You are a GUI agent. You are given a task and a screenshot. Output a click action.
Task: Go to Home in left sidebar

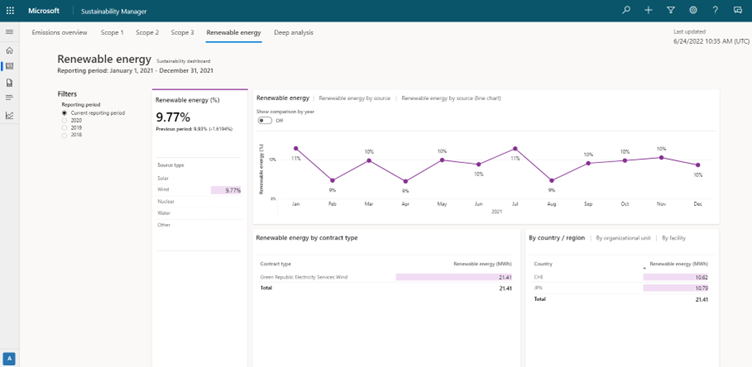tap(10, 50)
